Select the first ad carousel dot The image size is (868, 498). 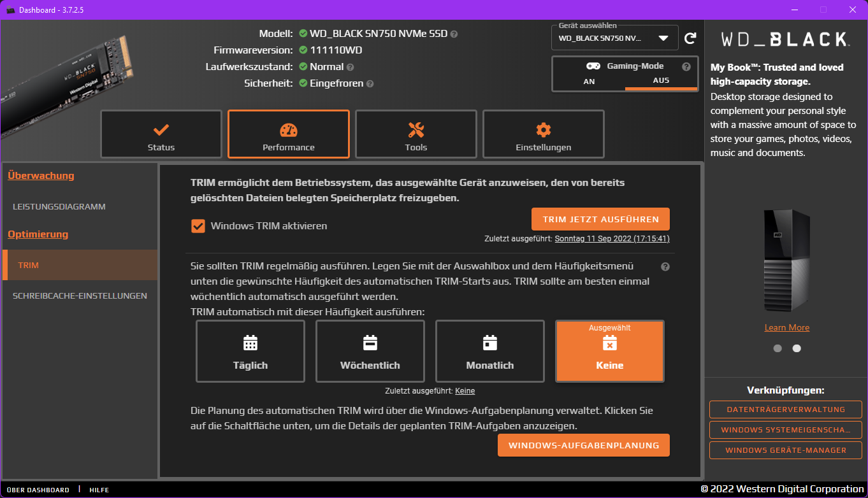click(x=778, y=348)
